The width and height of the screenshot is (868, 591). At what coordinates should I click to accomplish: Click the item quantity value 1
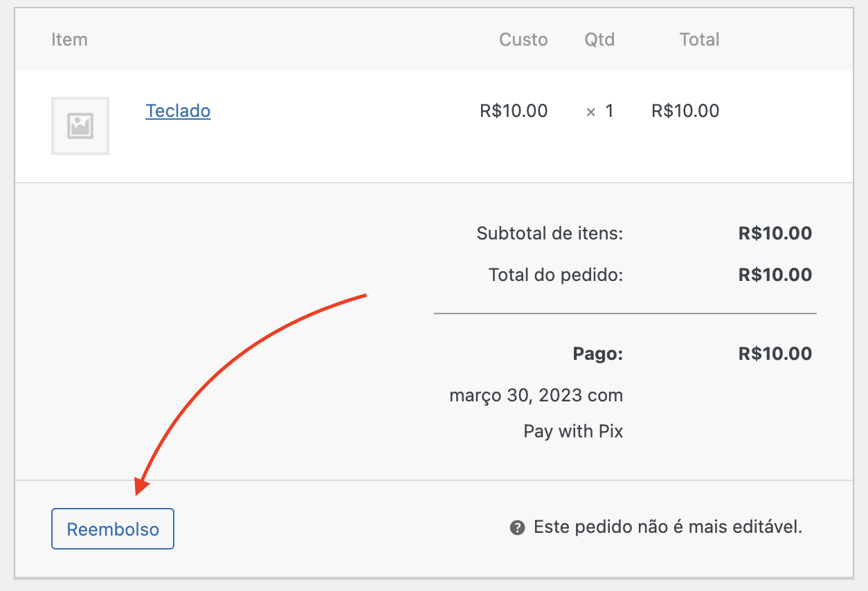(x=610, y=111)
